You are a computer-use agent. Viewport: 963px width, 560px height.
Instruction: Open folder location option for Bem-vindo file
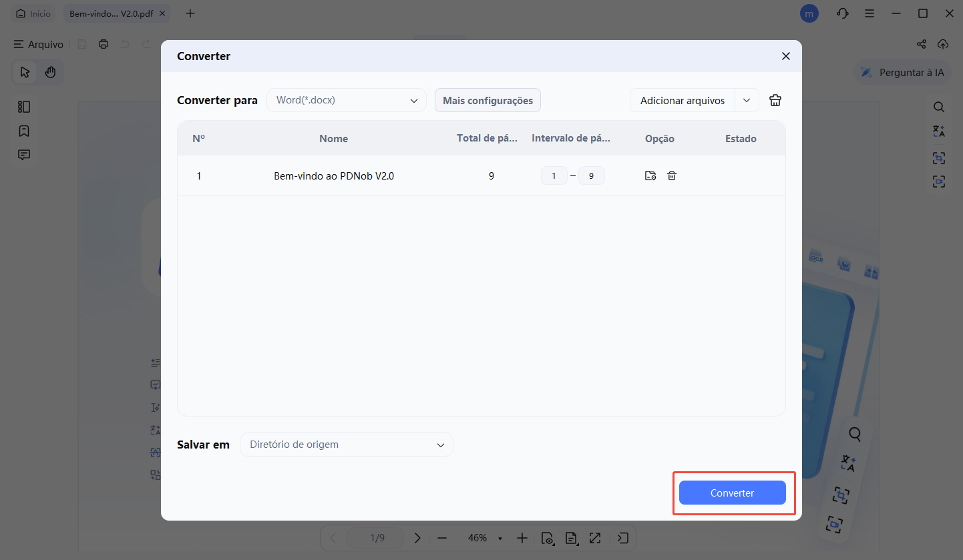[650, 176]
